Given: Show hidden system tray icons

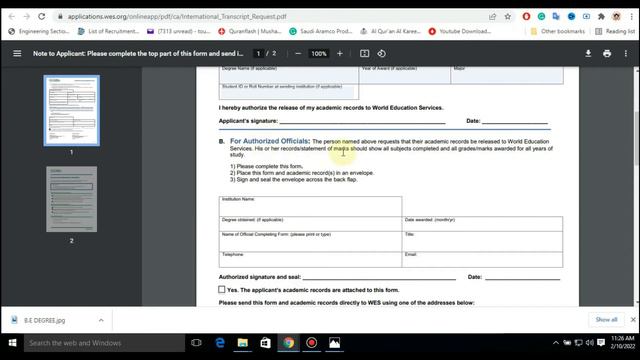Looking at the screenshot, I should (x=556, y=343).
